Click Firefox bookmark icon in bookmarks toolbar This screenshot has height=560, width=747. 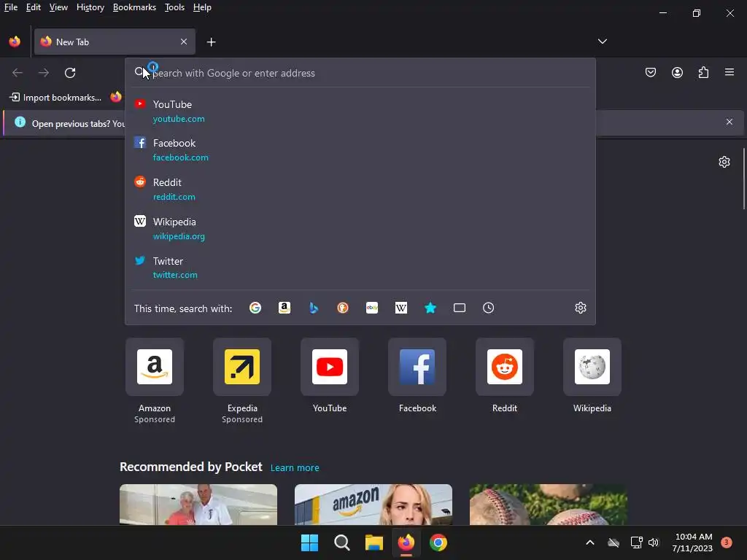pos(116,97)
